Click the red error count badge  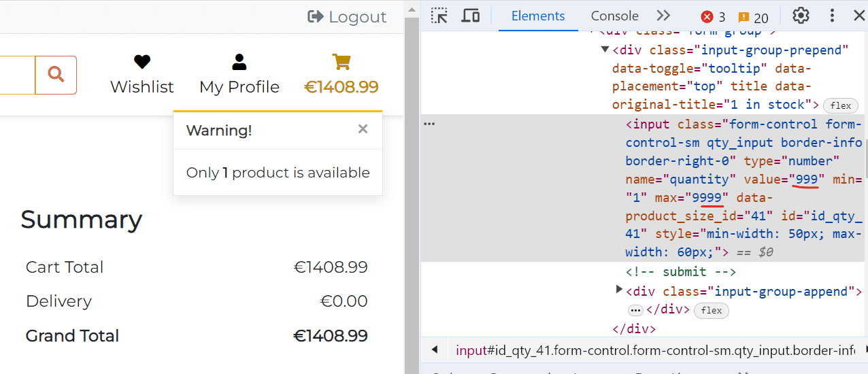pyautogui.click(x=713, y=17)
